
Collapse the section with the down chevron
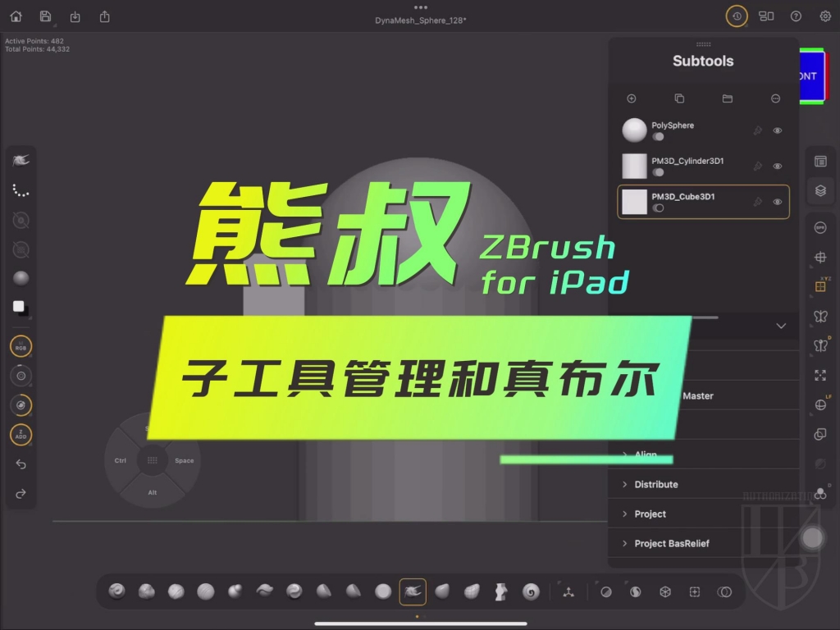pyautogui.click(x=781, y=326)
